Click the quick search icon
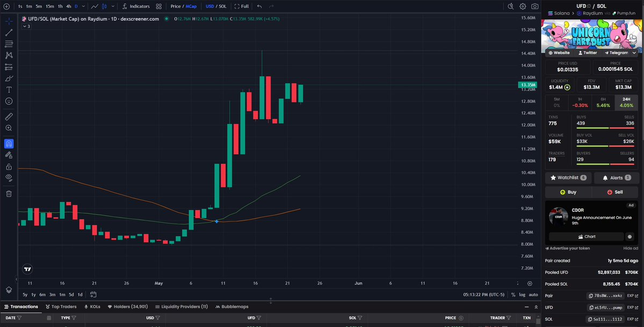Viewport: 644px width, 327px height. point(510,6)
